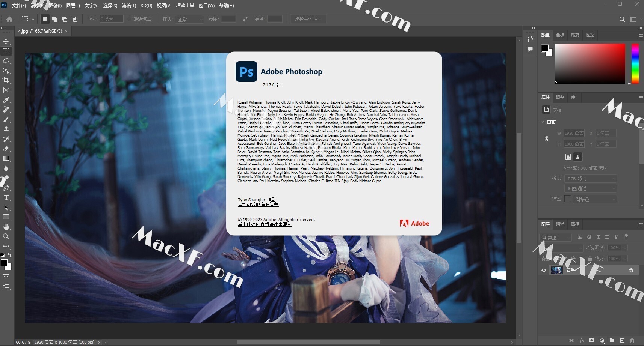Select the Lasso tool
Image resolution: width=644 pixels, height=346 pixels.
(x=6, y=61)
